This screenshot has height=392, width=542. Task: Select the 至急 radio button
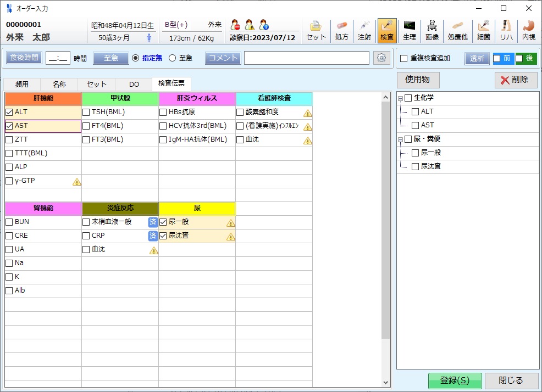point(172,58)
